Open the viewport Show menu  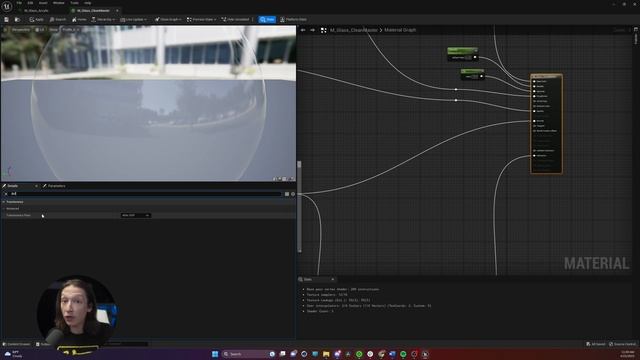[53, 30]
